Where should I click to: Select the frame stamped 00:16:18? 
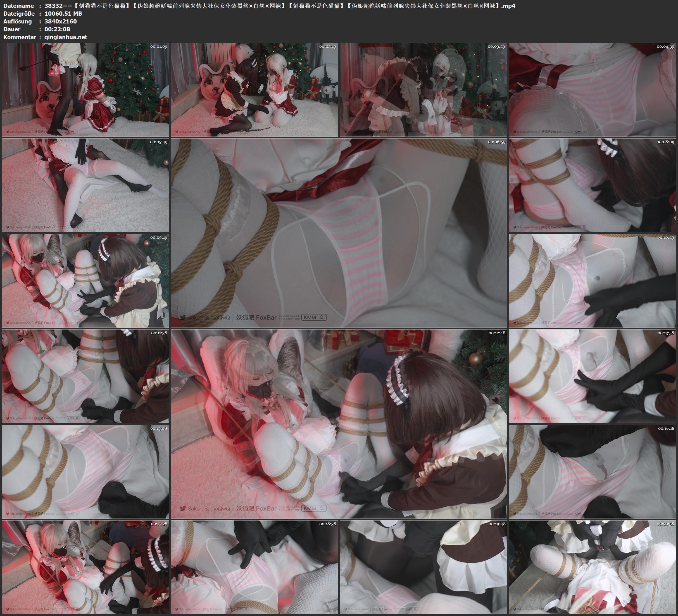(593, 472)
